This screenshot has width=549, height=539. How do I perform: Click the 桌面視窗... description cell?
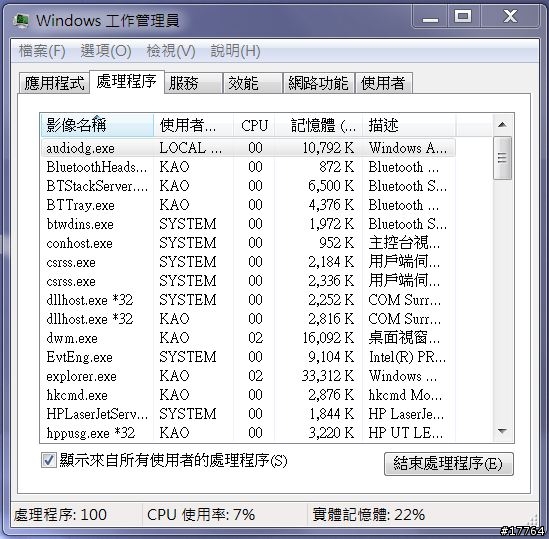(404, 338)
